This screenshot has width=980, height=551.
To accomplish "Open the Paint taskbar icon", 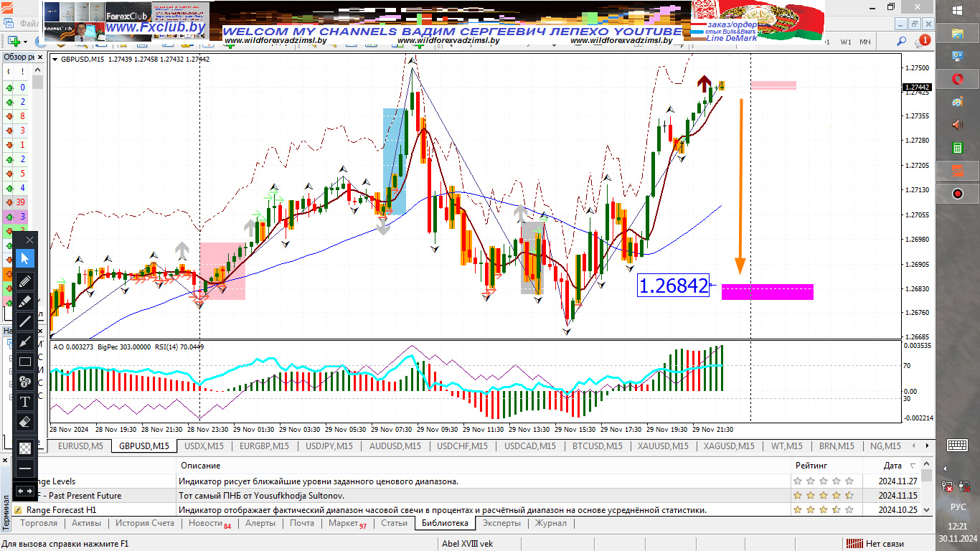I will [958, 102].
